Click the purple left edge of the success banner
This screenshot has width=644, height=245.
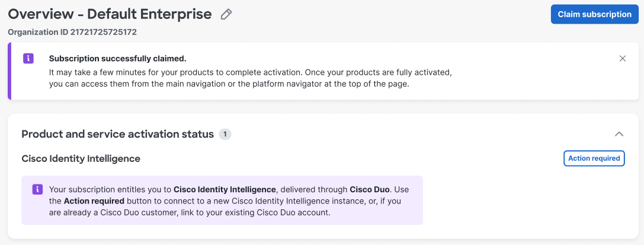[9, 71]
